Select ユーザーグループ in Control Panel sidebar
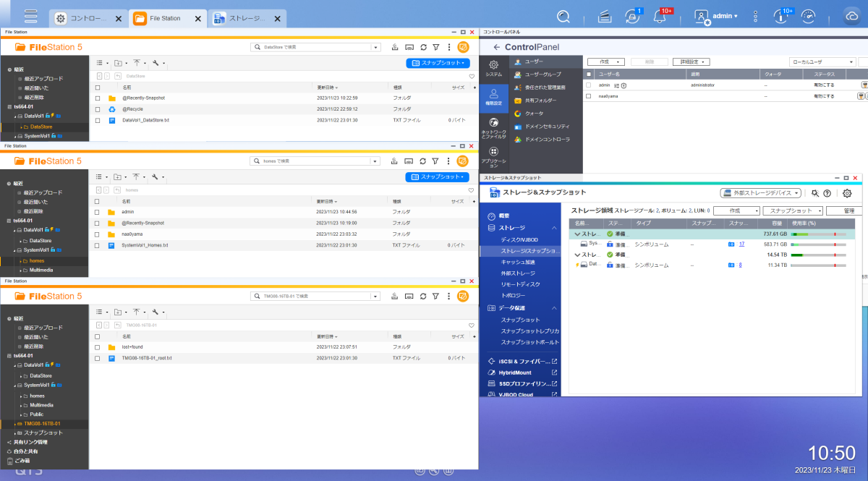868x481 pixels. 545,75
